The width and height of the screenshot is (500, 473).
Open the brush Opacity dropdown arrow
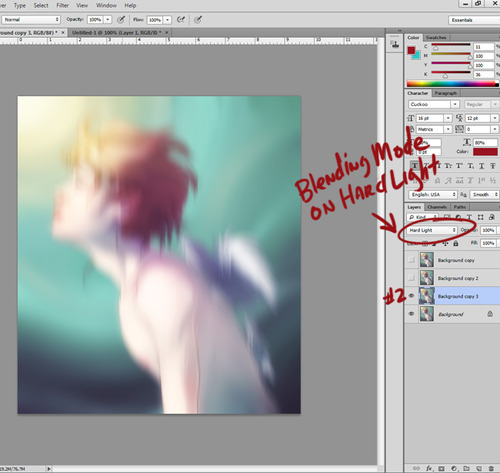[107, 20]
